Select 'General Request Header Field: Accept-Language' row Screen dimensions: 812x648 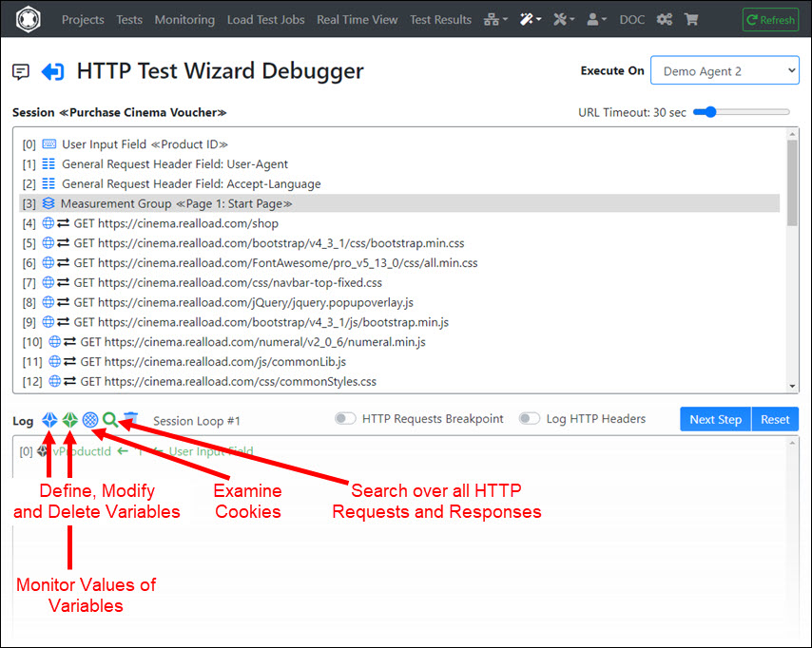(x=399, y=183)
